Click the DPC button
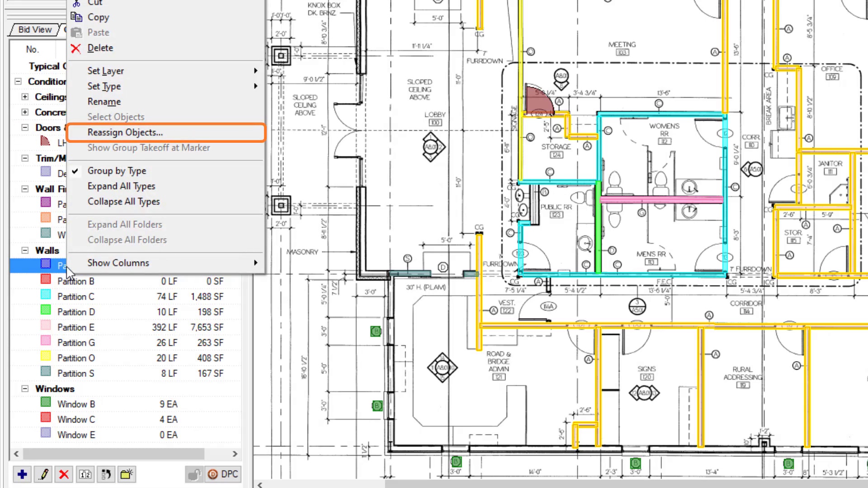868x488 pixels. click(223, 474)
